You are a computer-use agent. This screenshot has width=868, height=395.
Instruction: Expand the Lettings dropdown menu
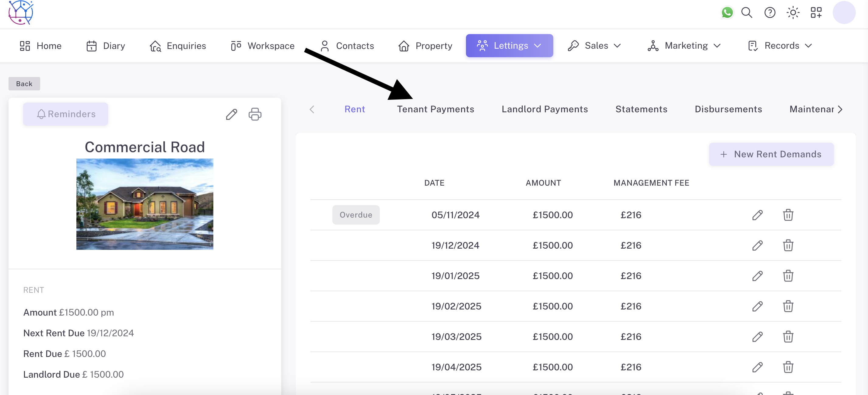(x=509, y=46)
